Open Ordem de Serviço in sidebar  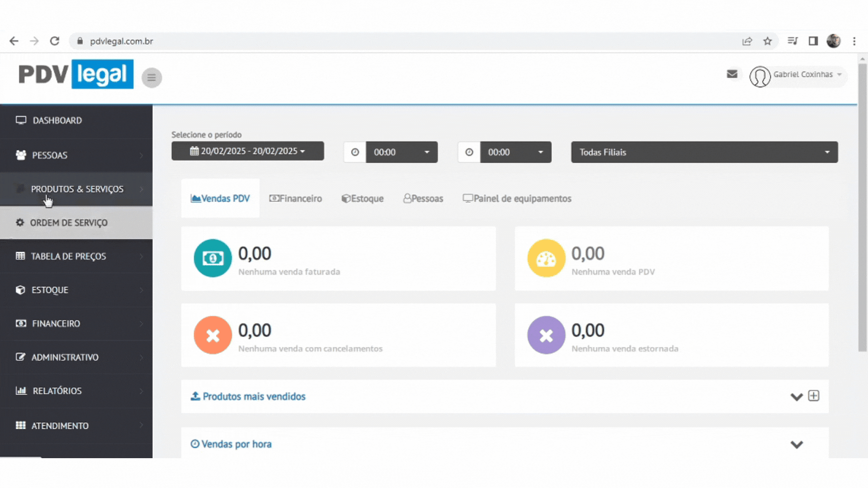pos(69,223)
